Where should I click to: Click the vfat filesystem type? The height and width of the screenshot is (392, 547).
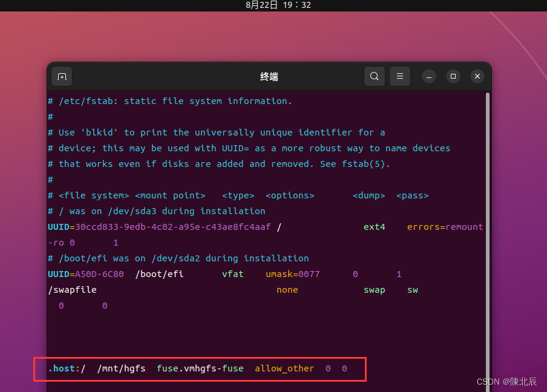point(233,274)
